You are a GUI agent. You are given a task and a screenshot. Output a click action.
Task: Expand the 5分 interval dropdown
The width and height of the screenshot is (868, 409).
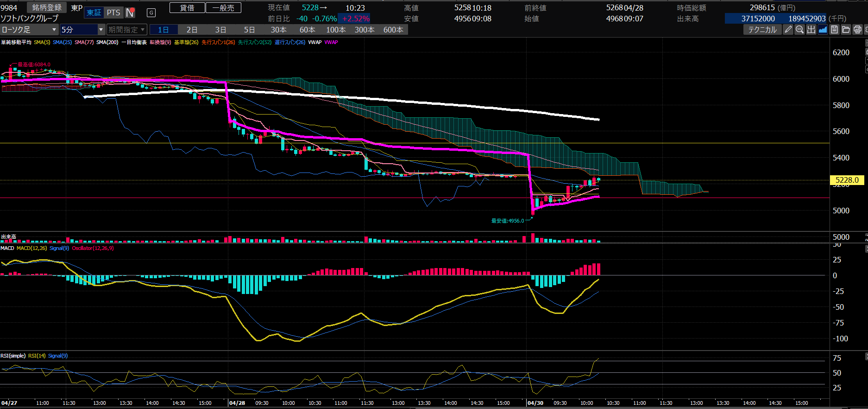pos(82,30)
